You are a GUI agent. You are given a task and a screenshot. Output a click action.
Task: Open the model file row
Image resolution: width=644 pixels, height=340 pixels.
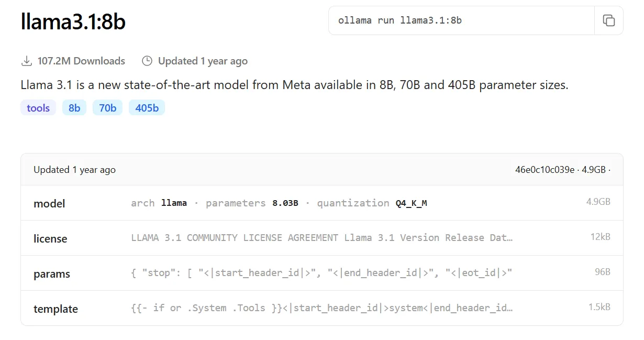pyautogui.click(x=49, y=203)
